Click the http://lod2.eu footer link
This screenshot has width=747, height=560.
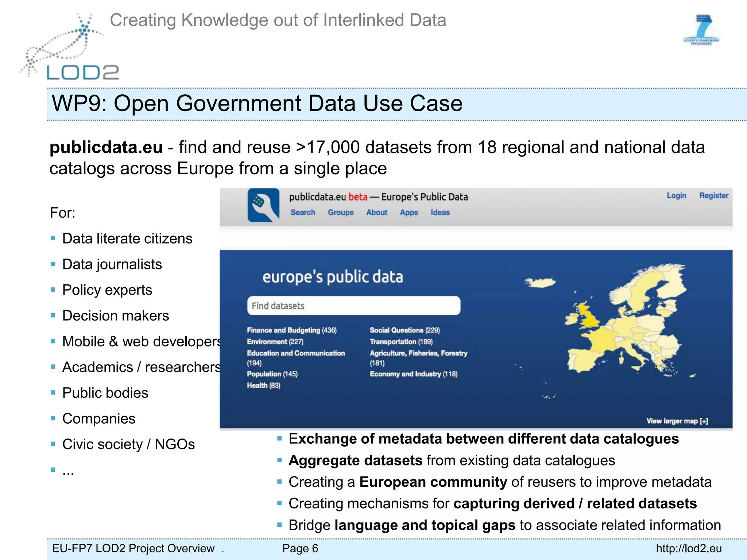689,548
